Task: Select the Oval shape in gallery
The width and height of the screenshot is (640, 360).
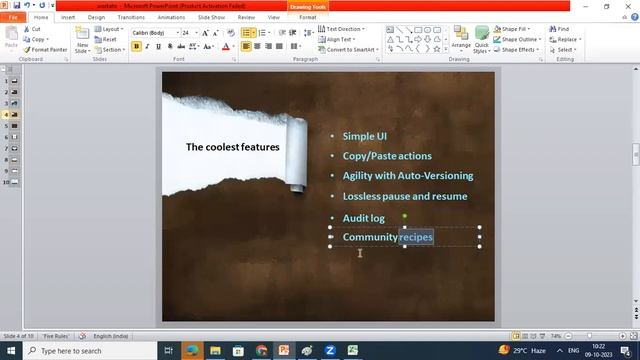Action: tap(427, 30)
